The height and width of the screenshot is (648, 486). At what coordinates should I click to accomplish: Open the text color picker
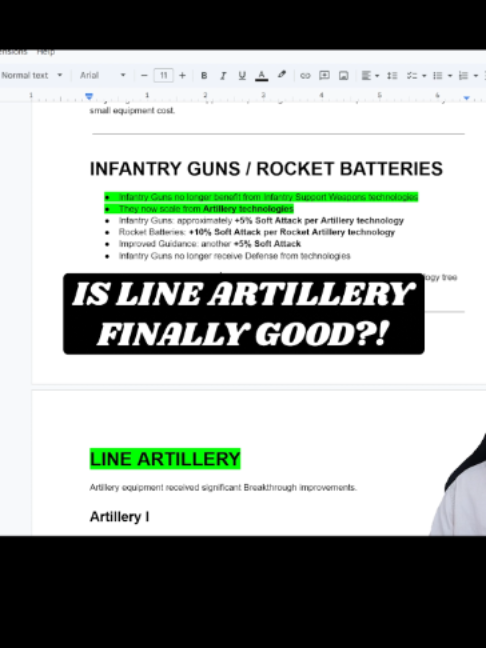[x=262, y=76]
